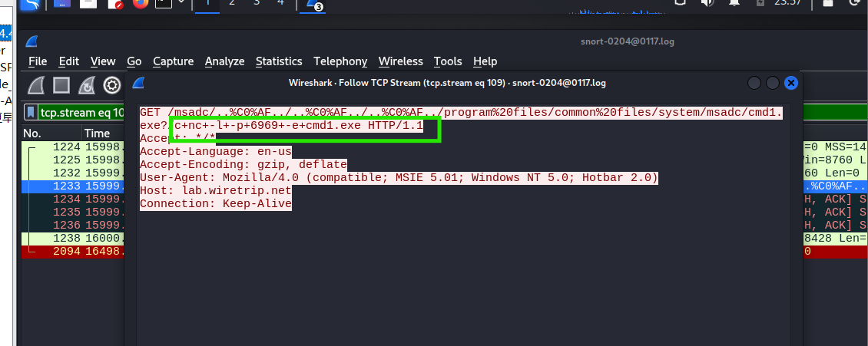Click the Wireshark fin icon in the main window title bar
Image resolution: width=868 pixels, height=346 pixels.
point(31,41)
